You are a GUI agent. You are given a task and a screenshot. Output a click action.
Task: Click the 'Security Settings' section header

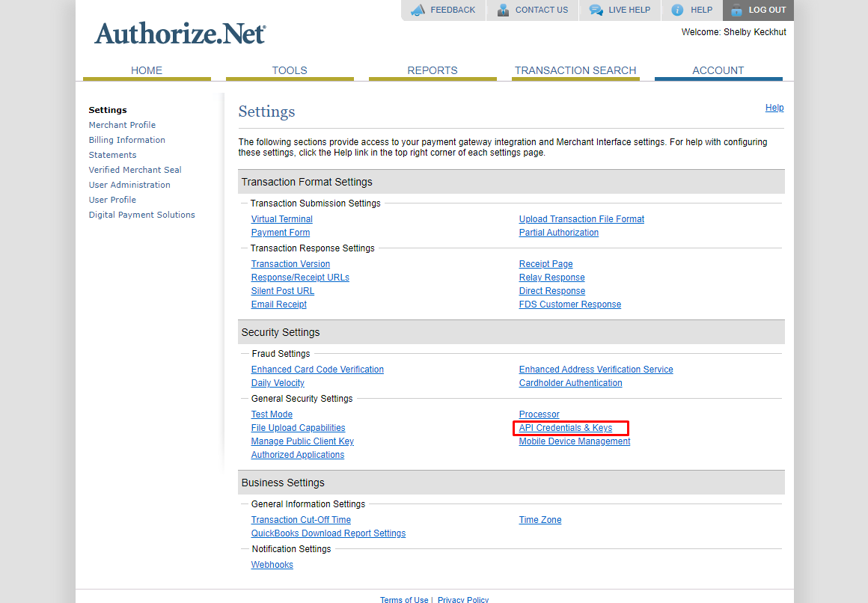[512, 332]
